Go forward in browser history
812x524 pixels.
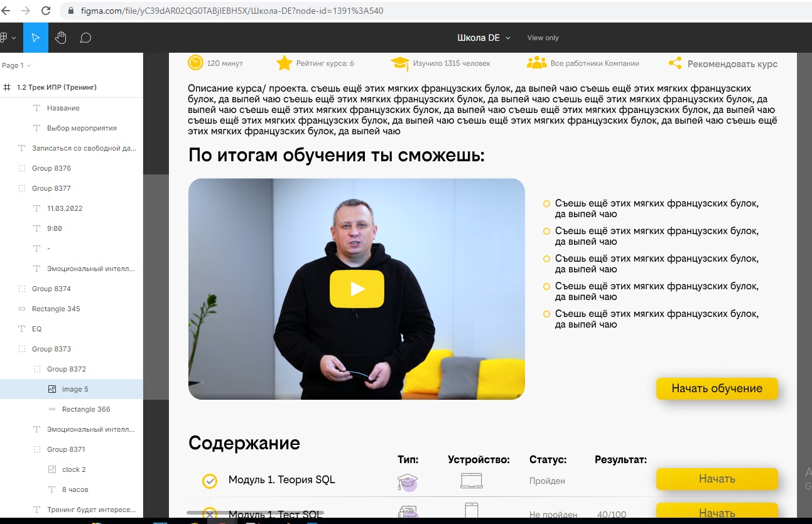26,11
